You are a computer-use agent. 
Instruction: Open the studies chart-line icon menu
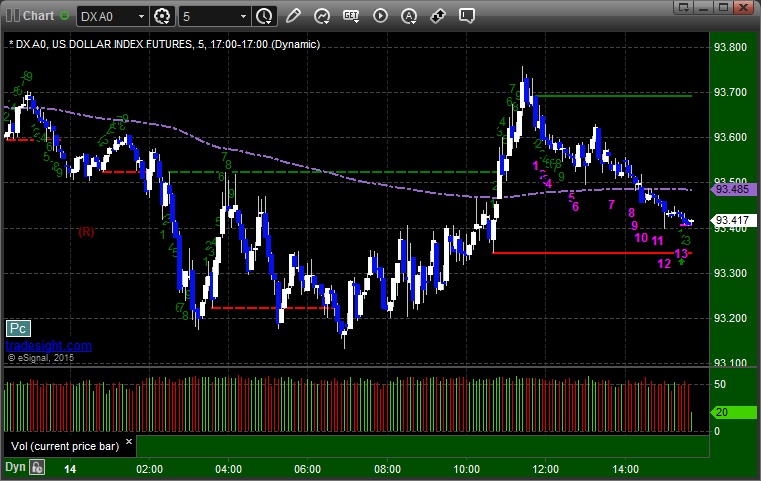click(322, 16)
